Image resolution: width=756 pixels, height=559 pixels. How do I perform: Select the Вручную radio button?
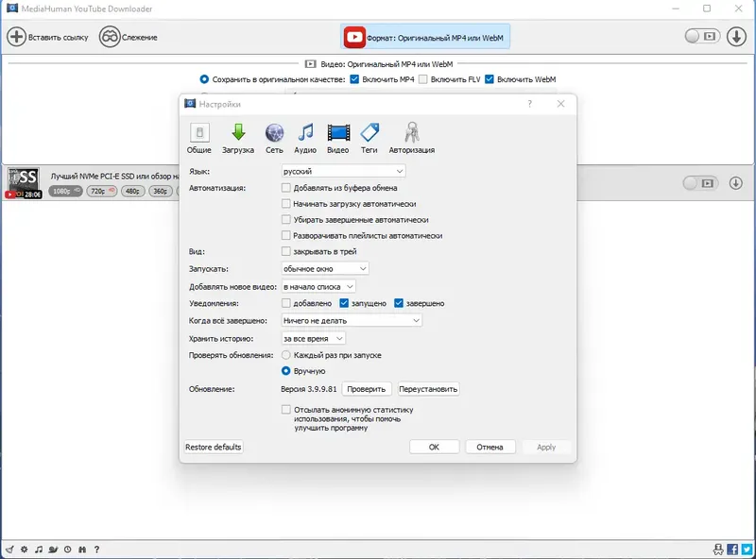tap(286, 371)
